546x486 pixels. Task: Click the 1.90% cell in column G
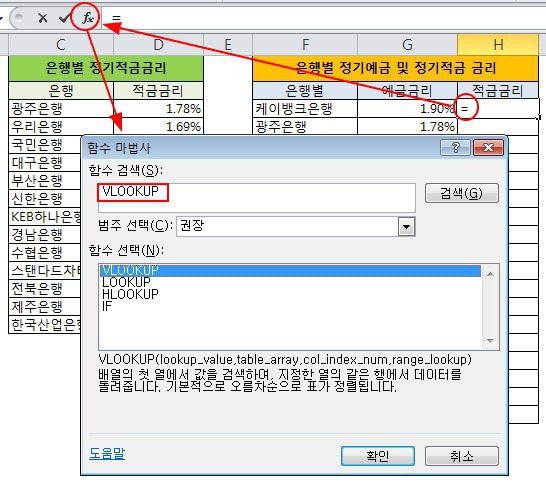tap(407, 109)
